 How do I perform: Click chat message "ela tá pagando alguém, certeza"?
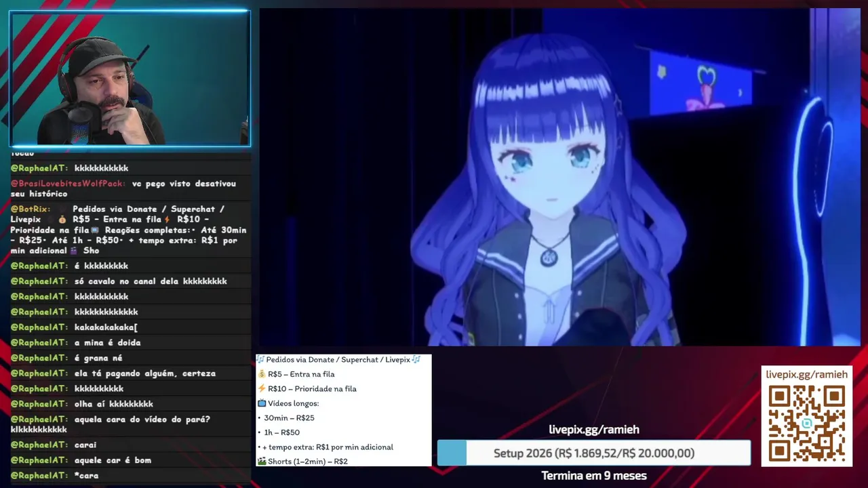145,373
